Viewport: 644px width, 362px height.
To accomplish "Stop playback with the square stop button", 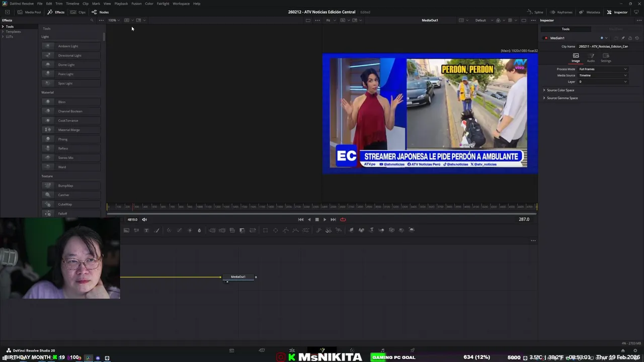I will point(317,219).
